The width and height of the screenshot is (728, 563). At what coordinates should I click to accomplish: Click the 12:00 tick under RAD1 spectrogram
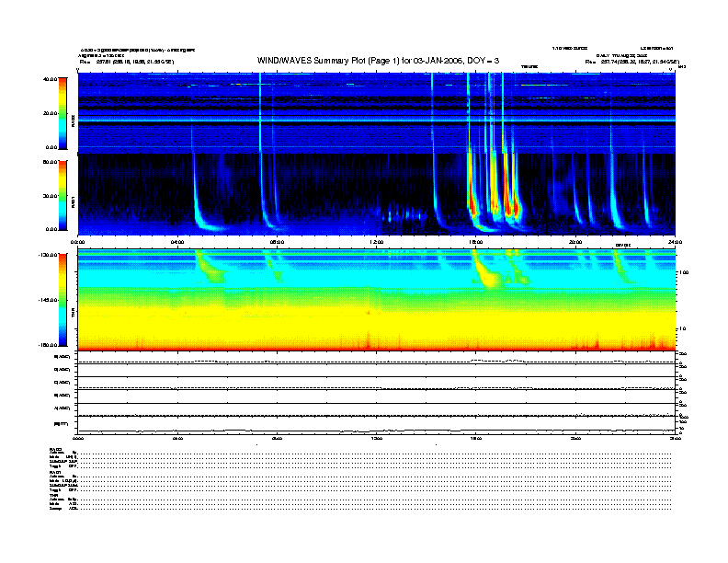point(377,242)
